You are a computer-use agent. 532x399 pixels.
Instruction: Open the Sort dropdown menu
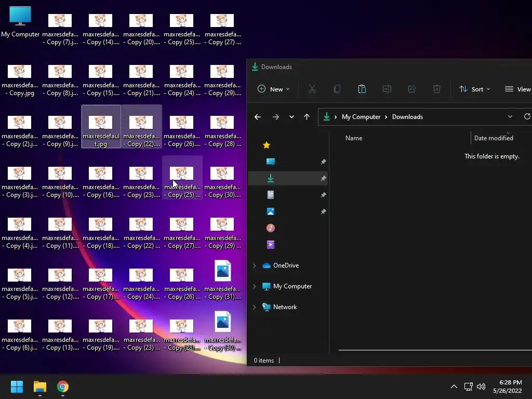(475, 89)
